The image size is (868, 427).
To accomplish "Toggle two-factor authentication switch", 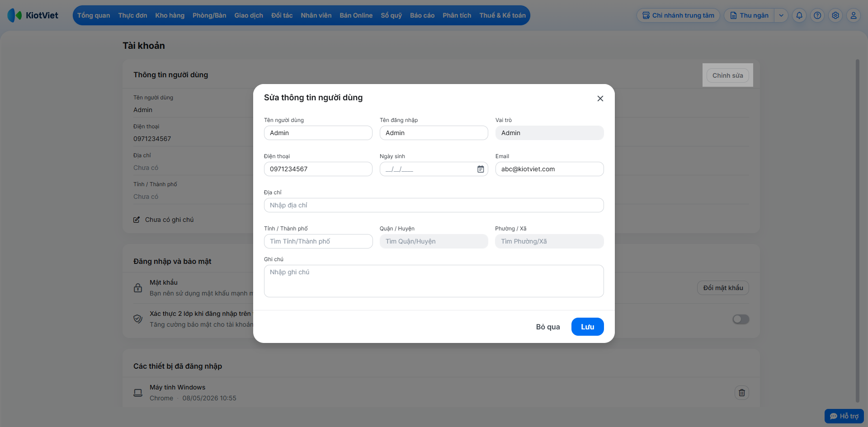I will (x=741, y=319).
